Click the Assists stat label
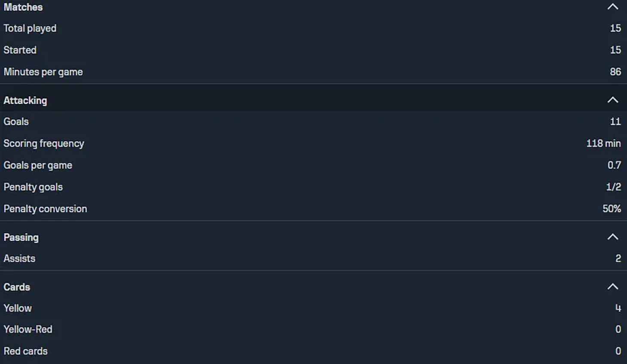 19,259
